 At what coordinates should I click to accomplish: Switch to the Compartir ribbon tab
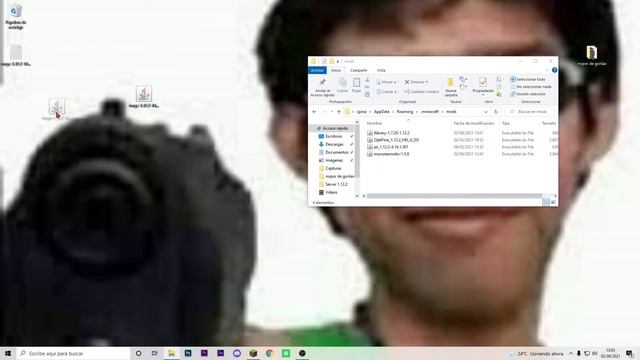pyautogui.click(x=359, y=70)
